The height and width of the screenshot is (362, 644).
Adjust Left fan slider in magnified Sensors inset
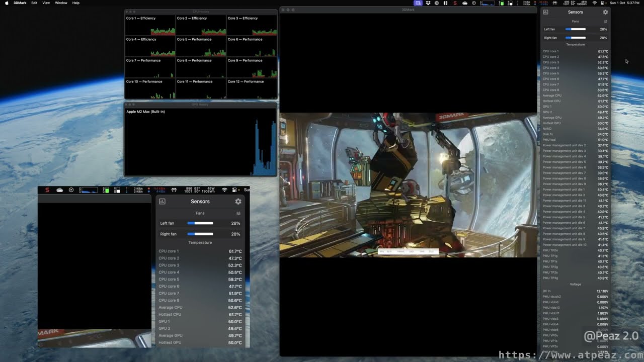pyautogui.click(x=200, y=223)
